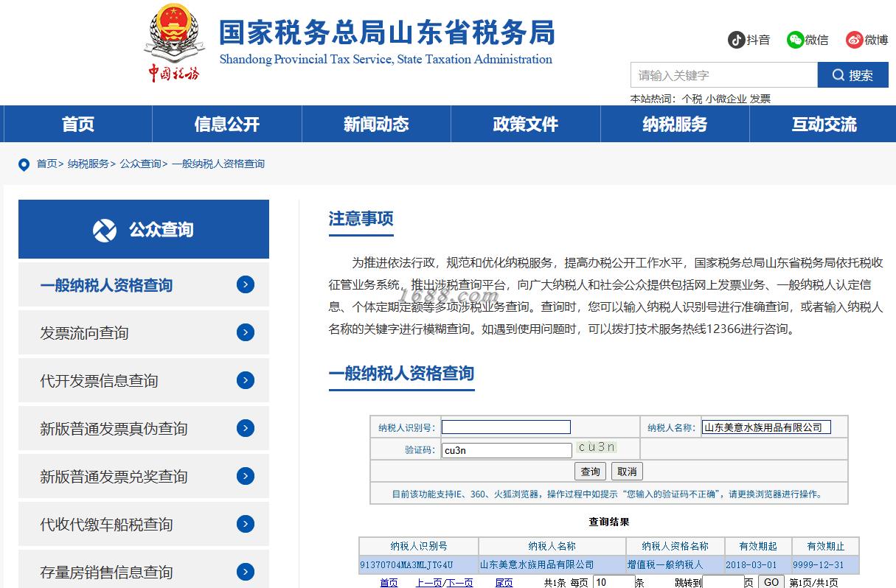
Task: Click the 尾页 pagination link
Action: pos(504,583)
